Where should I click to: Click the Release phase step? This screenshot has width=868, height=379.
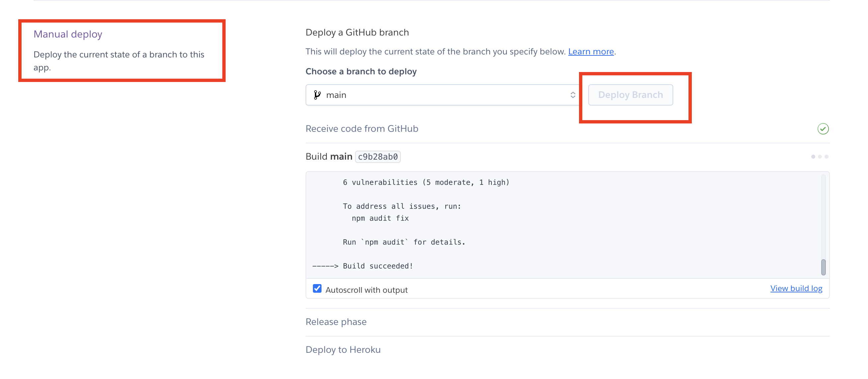tap(336, 322)
